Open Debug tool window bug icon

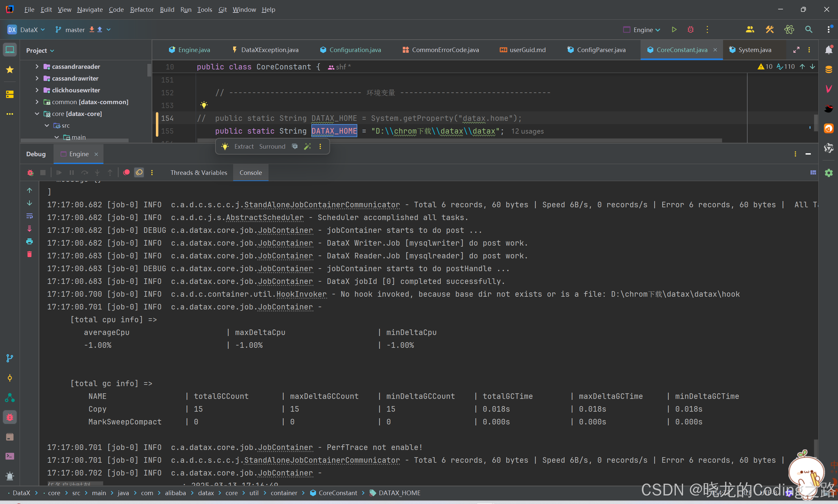point(10,417)
